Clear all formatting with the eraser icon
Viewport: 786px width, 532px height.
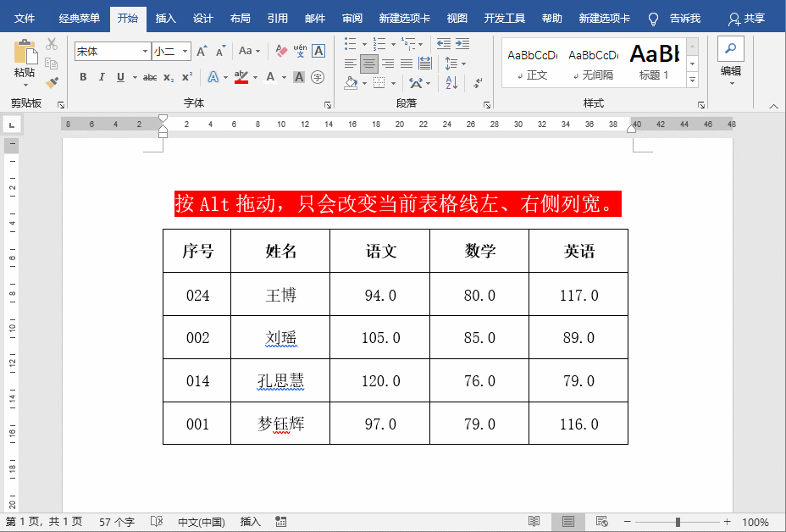coord(282,51)
